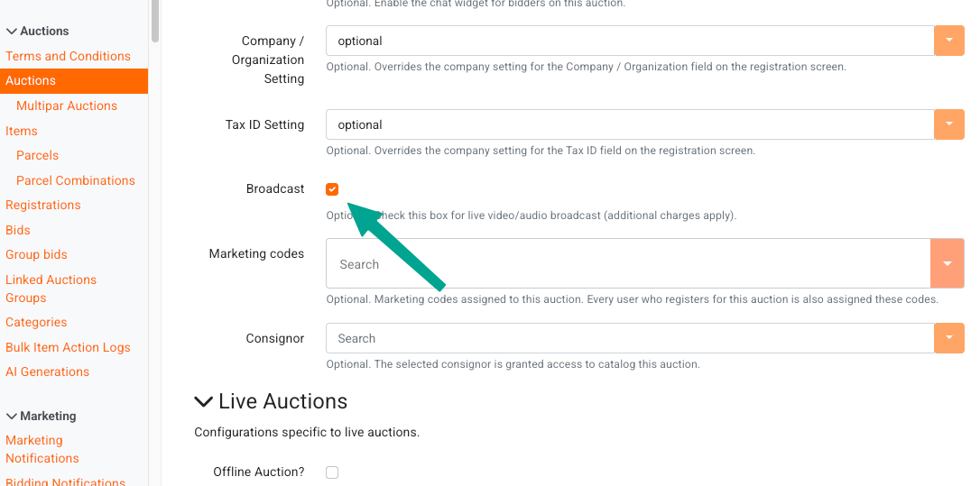
Task: Click the sidebar vertical scrollbar
Action: pos(155,21)
